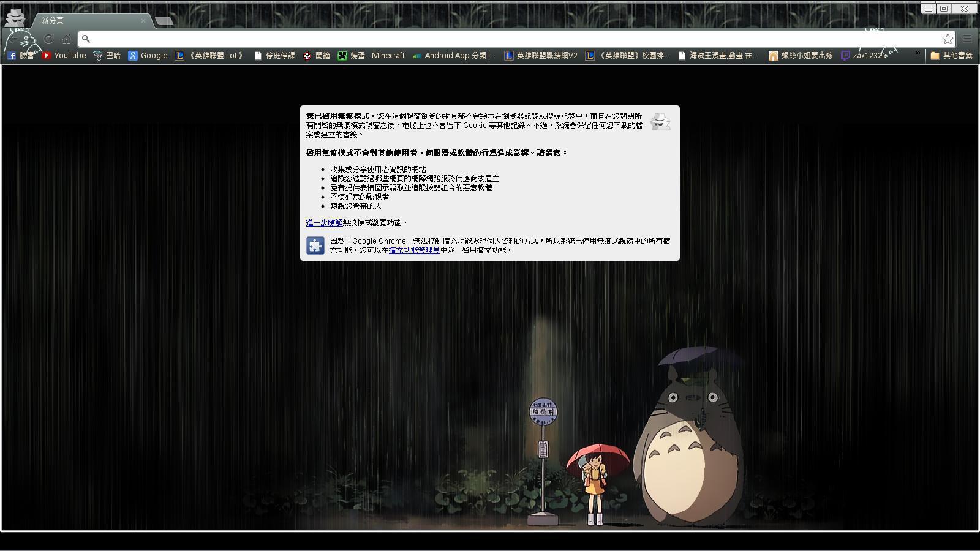This screenshot has height=551, width=980.
Task: Open the 英雄聯盟戰績網V2 bookmark
Action: click(541, 56)
